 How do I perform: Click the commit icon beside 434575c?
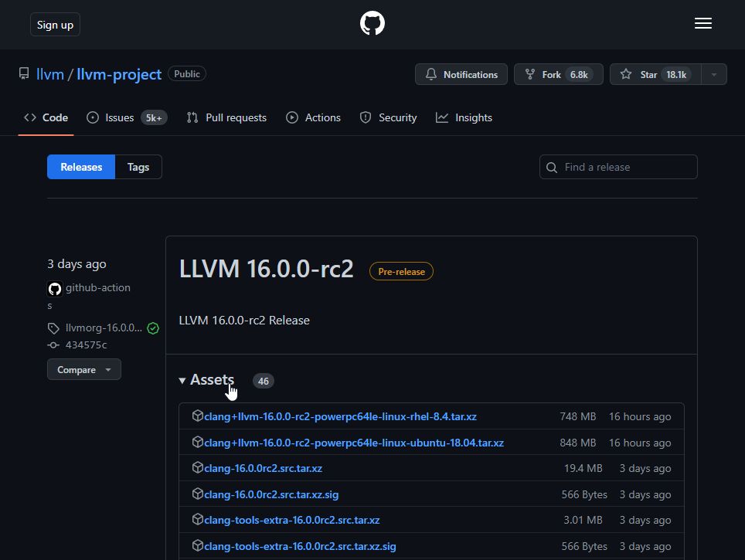coord(53,345)
